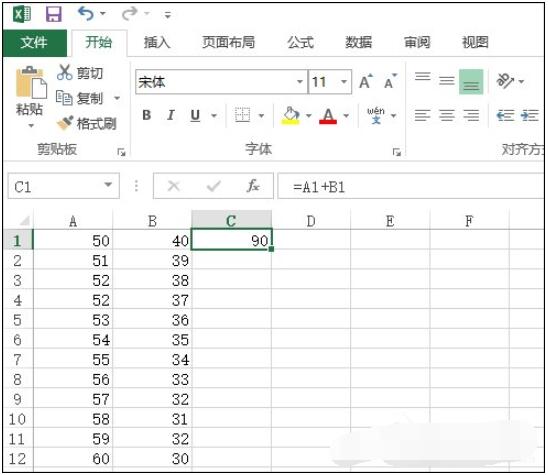Apply cell borders with the borders icon
This screenshot has height=475, width=548.
(242, 115)
